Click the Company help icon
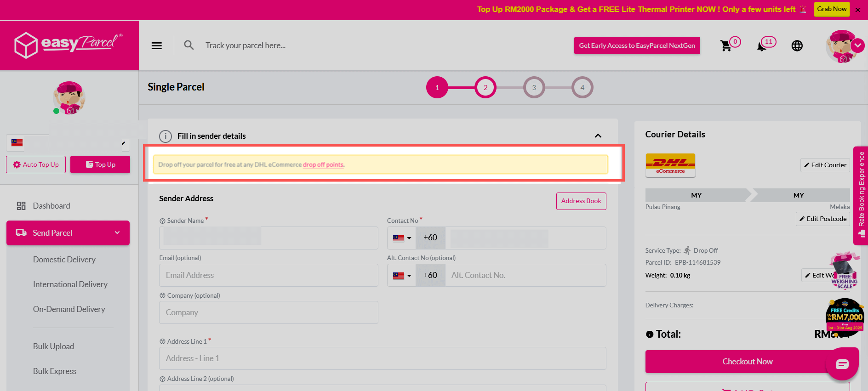The height and width of the screenshot is (391, 868). (162, 296)
